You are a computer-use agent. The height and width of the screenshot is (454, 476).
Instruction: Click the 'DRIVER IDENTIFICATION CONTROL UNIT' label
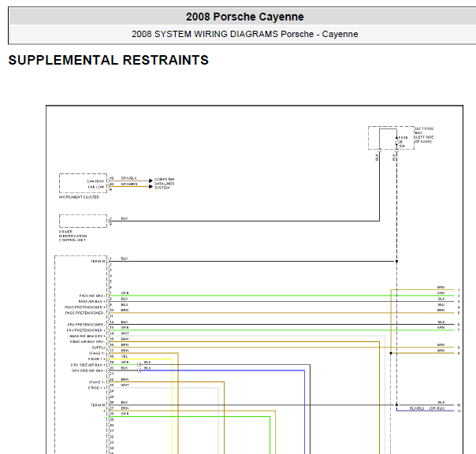pos(73,236)
